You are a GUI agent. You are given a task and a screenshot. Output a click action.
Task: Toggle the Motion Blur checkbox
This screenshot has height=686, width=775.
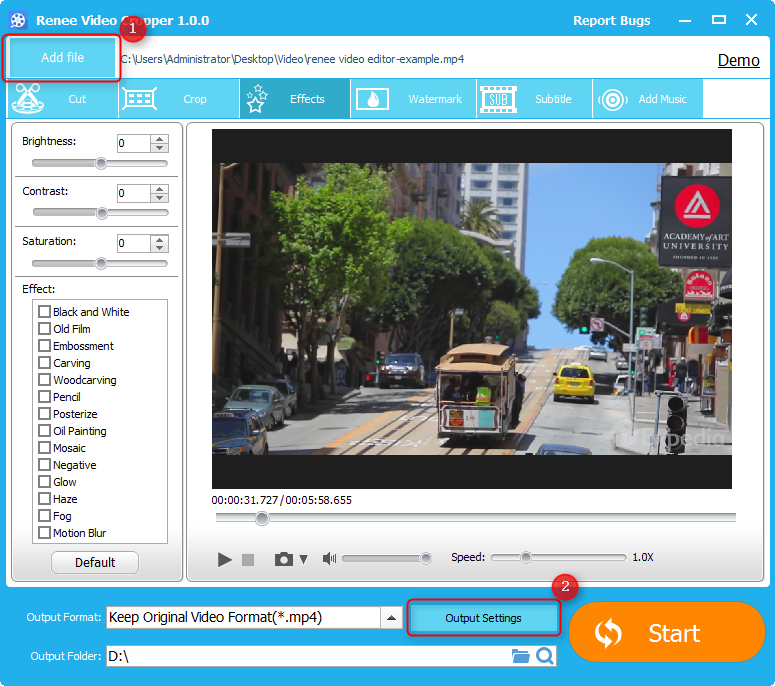click(x=44, y=533)
